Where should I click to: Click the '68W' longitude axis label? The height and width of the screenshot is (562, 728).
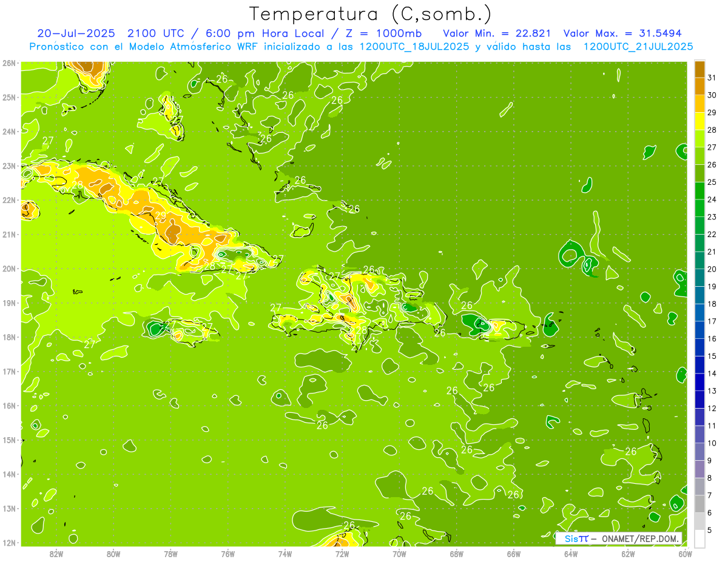457,554
